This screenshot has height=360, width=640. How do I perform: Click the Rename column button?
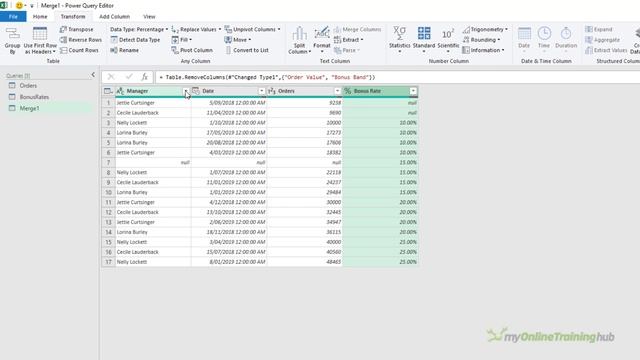click(124, 50)
